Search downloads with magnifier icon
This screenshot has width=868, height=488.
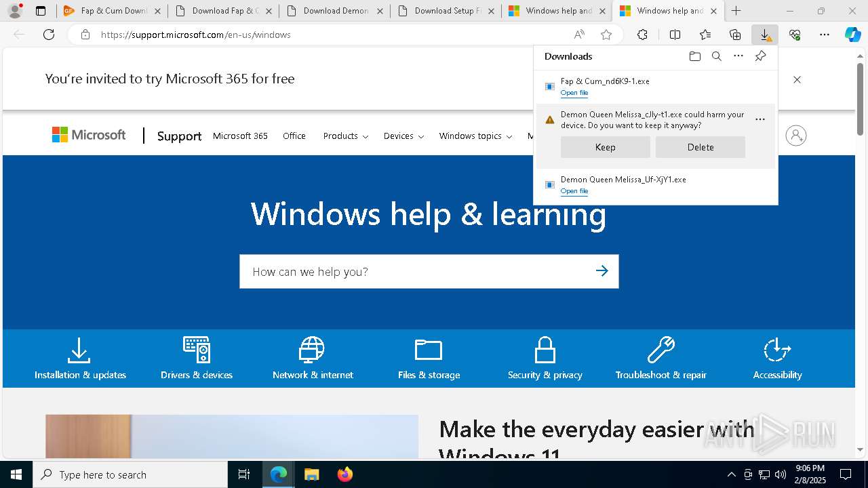[716, 56]
